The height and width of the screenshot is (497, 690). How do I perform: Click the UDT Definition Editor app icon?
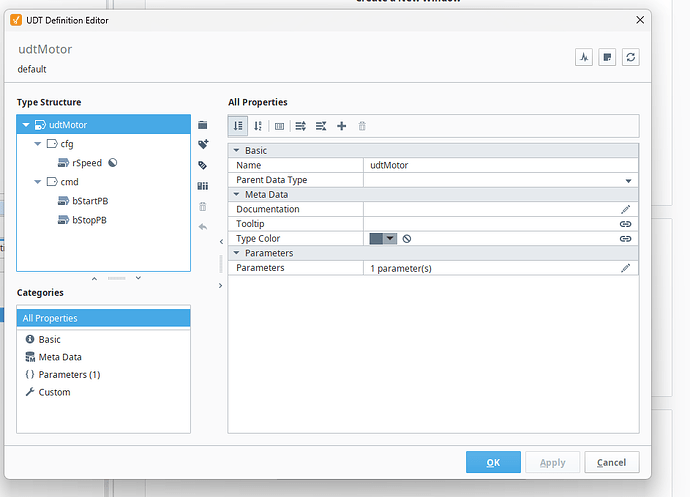pos(16,20)
